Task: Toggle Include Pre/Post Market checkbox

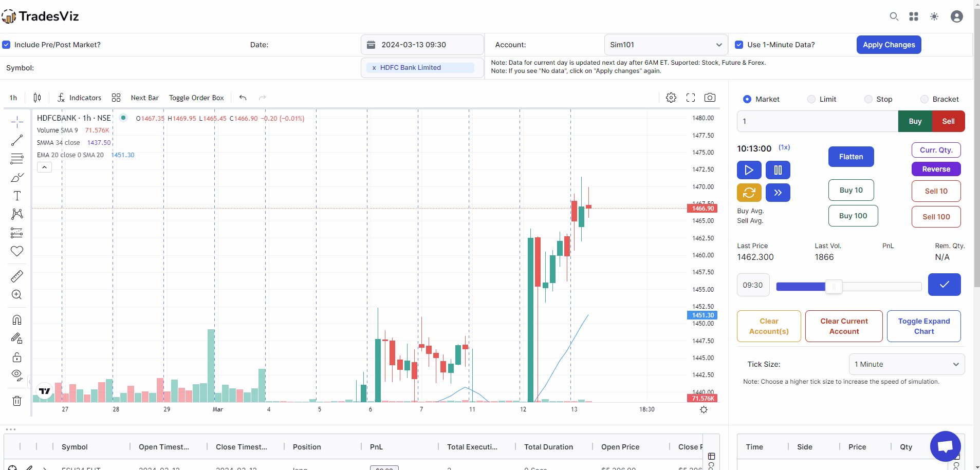Action: [6, 45]
